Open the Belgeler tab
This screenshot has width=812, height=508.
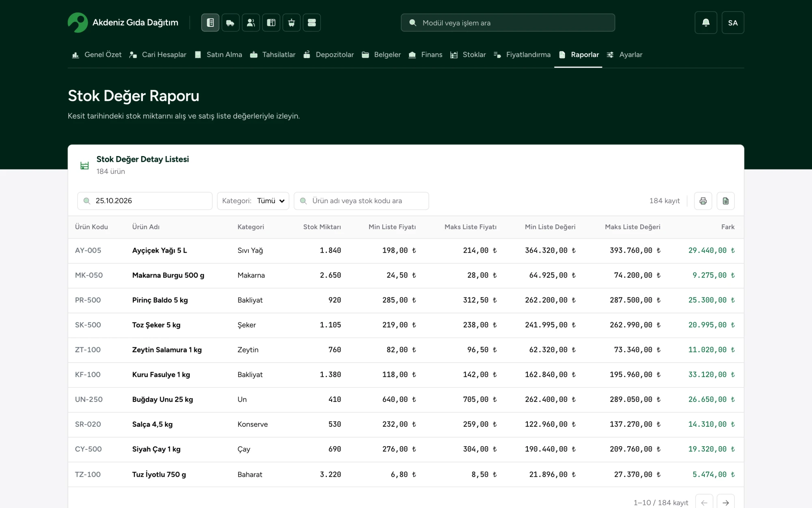381,54
